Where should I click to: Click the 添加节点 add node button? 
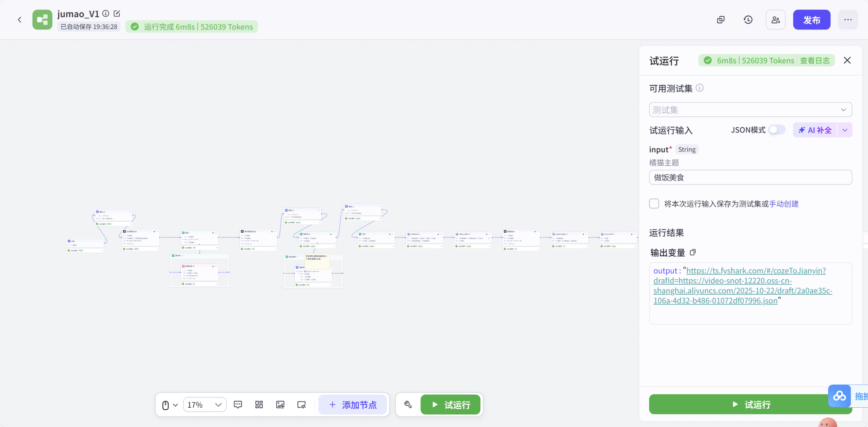point(353,405)
